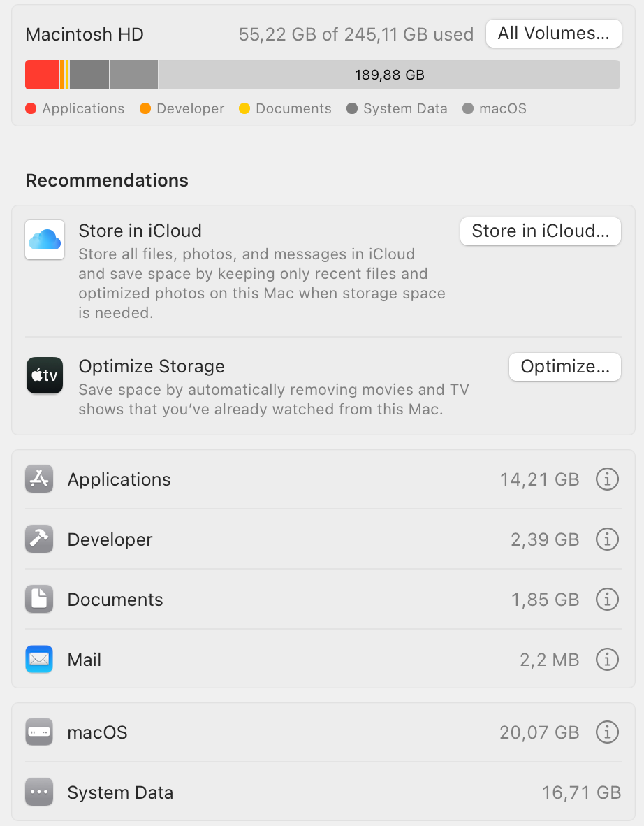
Task: Click the orange Developer segment in storage bar
Action: click(x=62, y=75)
